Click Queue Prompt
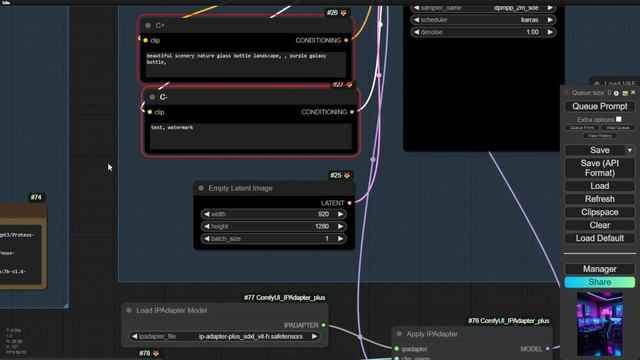Viewport: 640px width, 360px height. pos(600,107)
